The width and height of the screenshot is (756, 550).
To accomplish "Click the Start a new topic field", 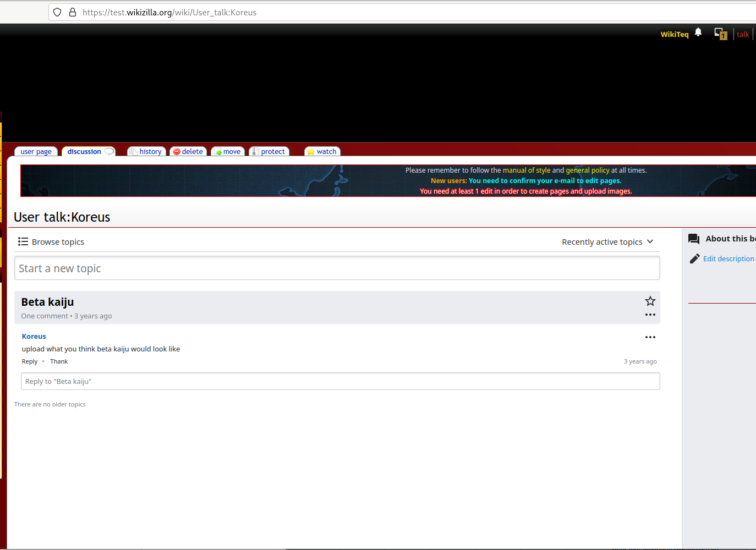I will pos(337,268).
